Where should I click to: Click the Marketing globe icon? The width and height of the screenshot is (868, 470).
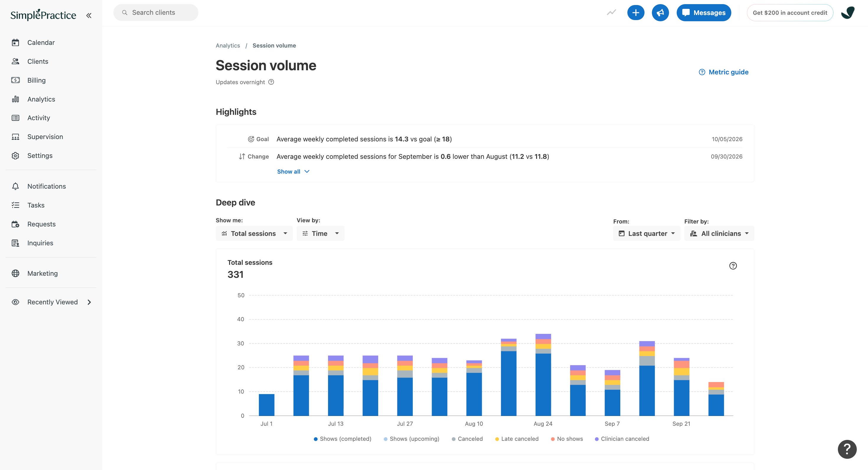(x=15, y=273)
